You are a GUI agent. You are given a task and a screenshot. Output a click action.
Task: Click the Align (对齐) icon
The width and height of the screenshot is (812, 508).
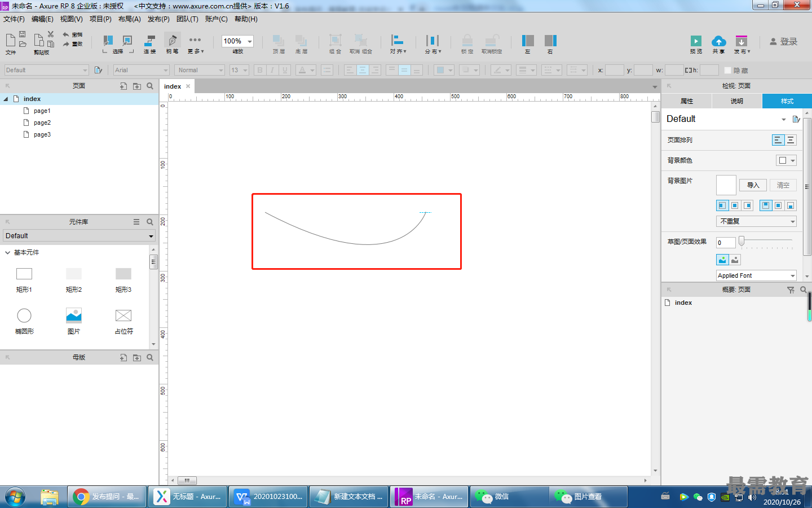click(398, 40)
